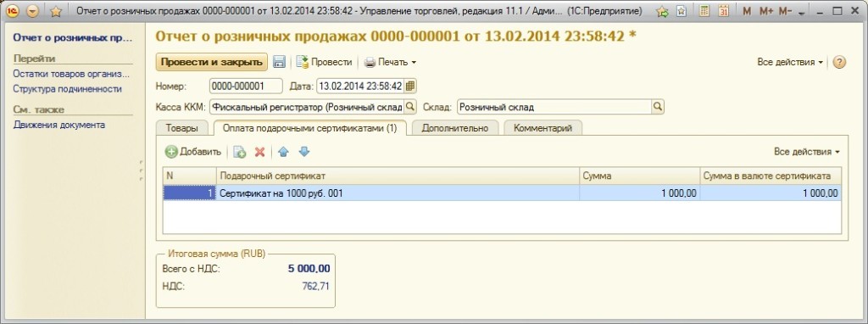
Task: Delete the selected row with red X icon
Action: point(259,152)
